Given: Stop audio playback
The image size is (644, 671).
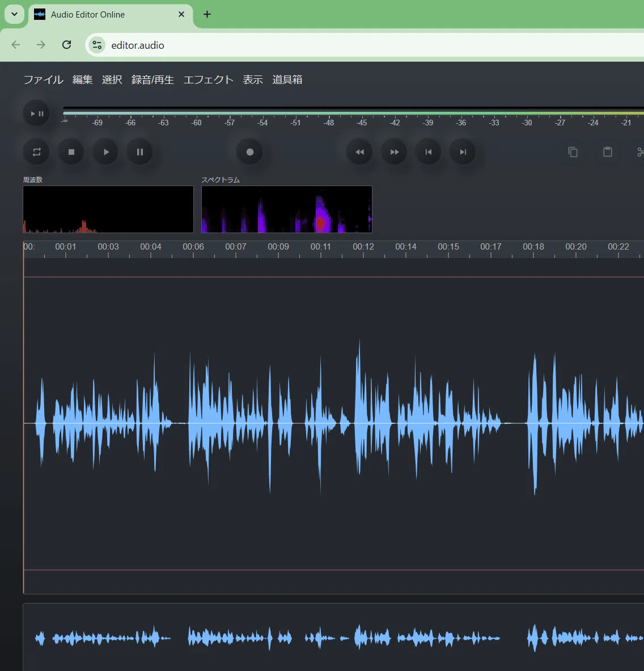Looking at the screenshot, I should (x=71, y=152).
